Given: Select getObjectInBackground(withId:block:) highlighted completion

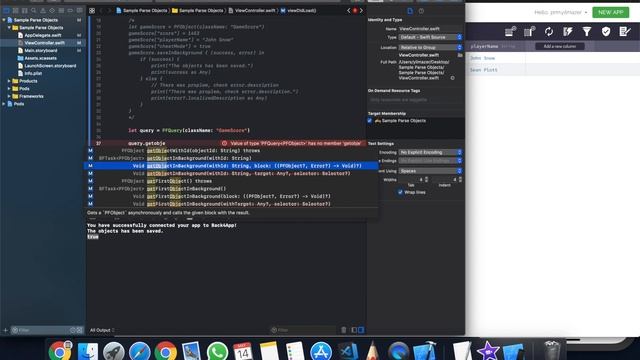Looking at the screenshot, I should click(231, 166).
